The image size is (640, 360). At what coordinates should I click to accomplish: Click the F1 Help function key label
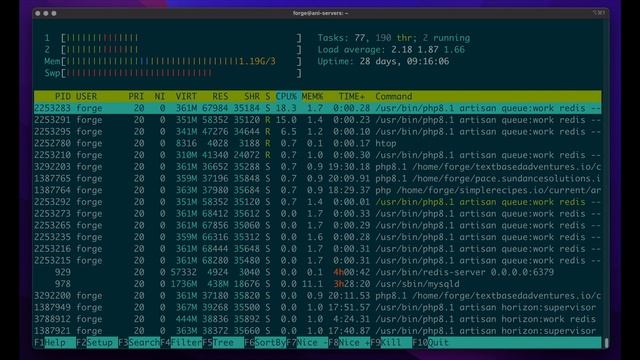(x=55, y=342)
